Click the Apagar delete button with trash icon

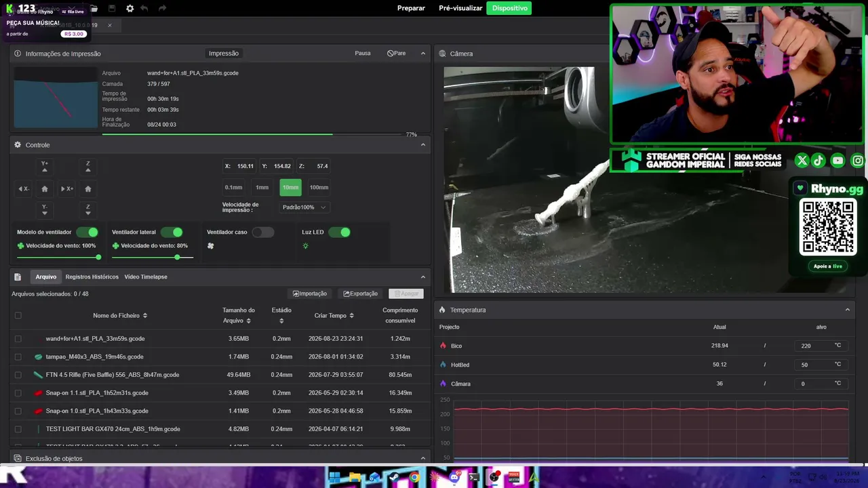(x=406, y=293)
